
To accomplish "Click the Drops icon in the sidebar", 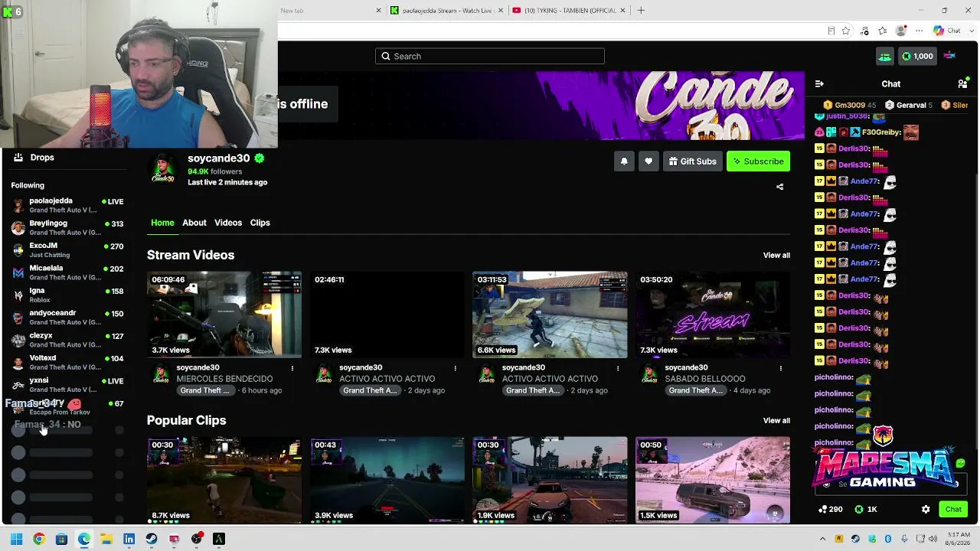I will [x=18, y=158].
